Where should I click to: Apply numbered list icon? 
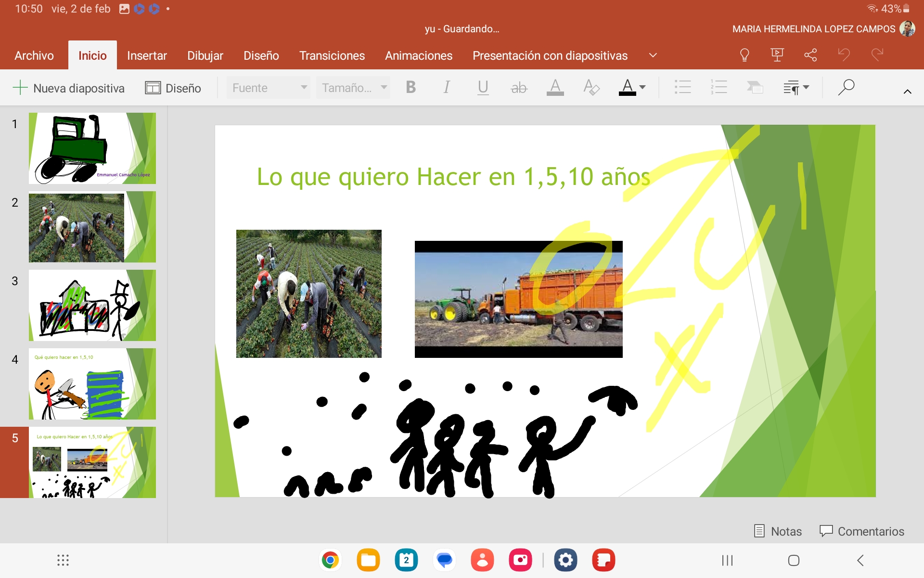tap(719, 88)
